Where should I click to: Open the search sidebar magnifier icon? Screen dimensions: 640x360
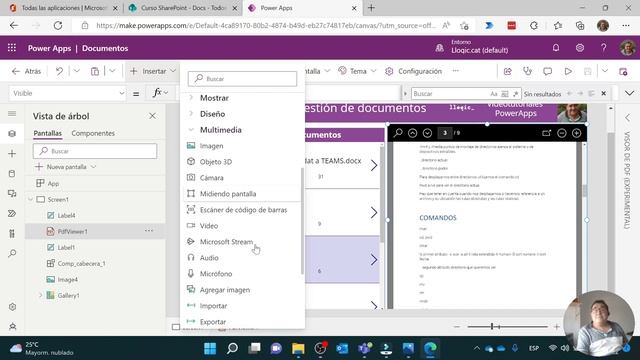click(x=12, y=253)
